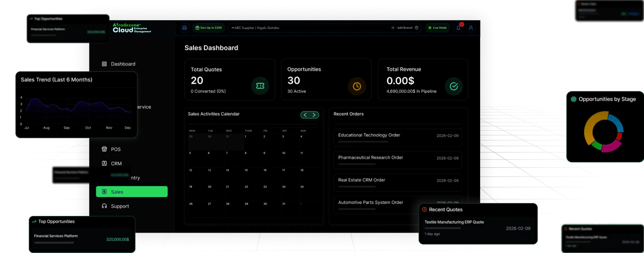This screenshot has height=253, width=644.
Task: Click the Top Opportunities trend icon
Action: (x=34, y=222)
